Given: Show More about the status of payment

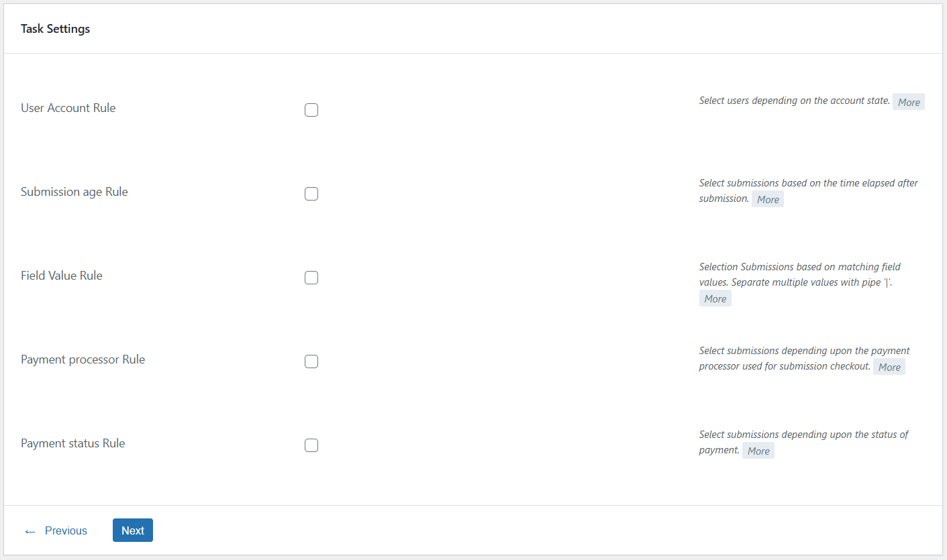Looking at the screenshot, I should 758,451.
